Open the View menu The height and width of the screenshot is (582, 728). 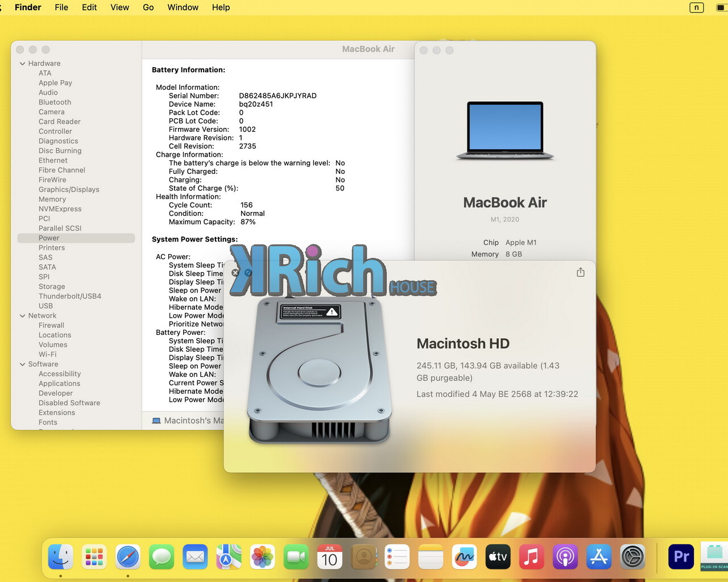tap(119, 7)
